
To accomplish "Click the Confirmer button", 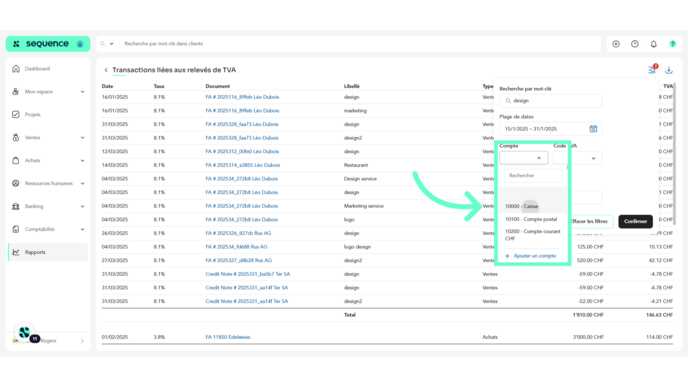I will 635,221.
